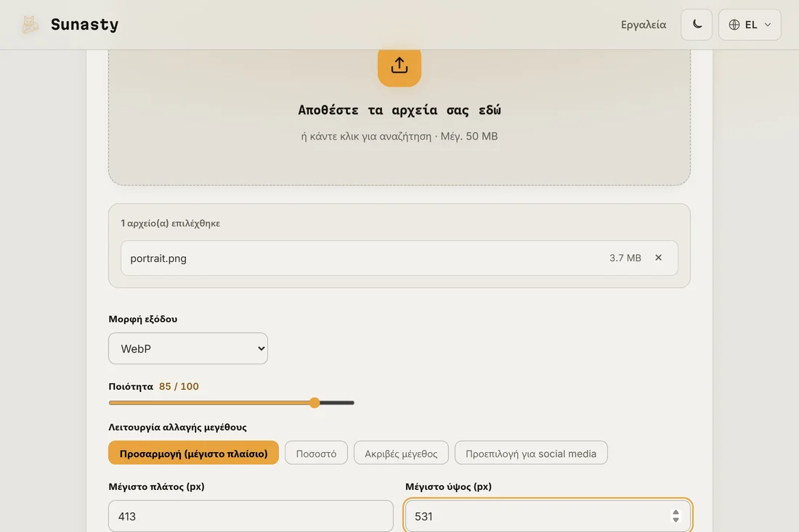
Task: Increase max height with stepper up arrow
Action: click(x=676, y=512)
